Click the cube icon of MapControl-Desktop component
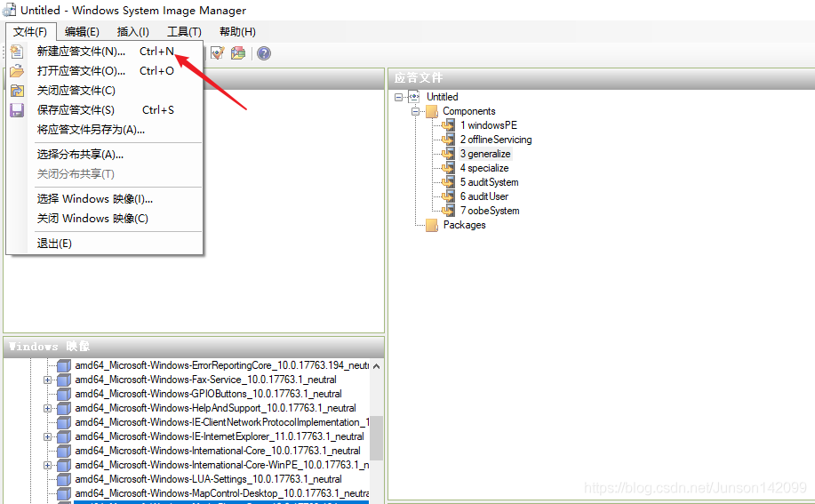The width and height of the screenshot is (815, 504). pos(64,493)
